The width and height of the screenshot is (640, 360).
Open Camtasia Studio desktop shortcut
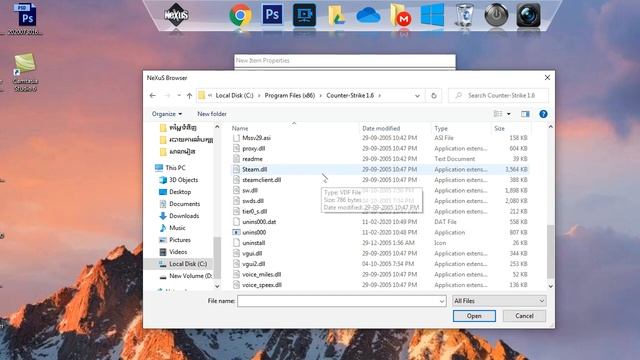25,72
